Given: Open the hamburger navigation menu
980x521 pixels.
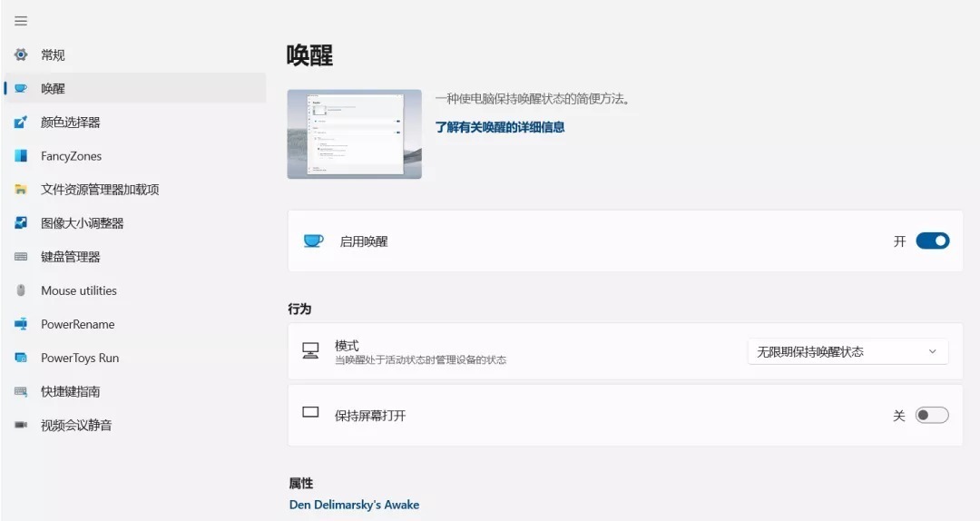Looking at the screenshot, I should click(x=21, y=21).
